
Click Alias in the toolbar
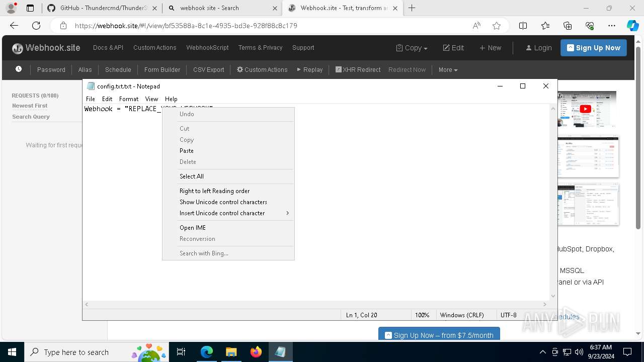[x=85, y=70]
